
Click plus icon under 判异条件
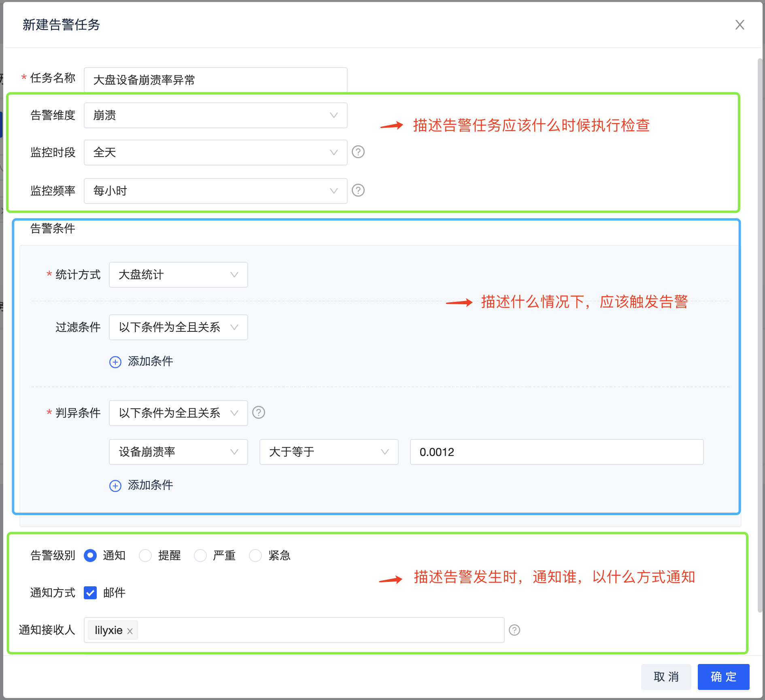click(x=115, y=486)
